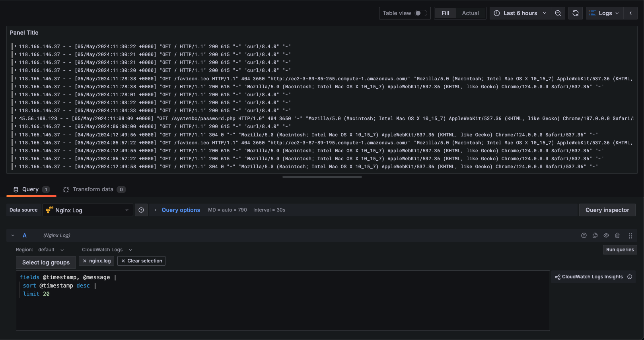Screen dimensions: 644x340
Task: Click Clear selection button
Action: click(x=142, y=261)
